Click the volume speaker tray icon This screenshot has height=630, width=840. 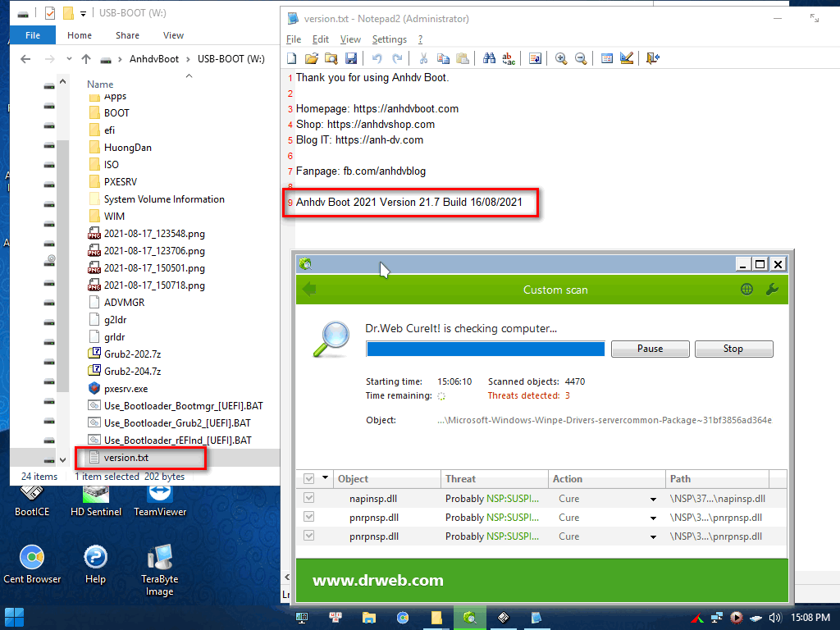(x=775, y=618)
